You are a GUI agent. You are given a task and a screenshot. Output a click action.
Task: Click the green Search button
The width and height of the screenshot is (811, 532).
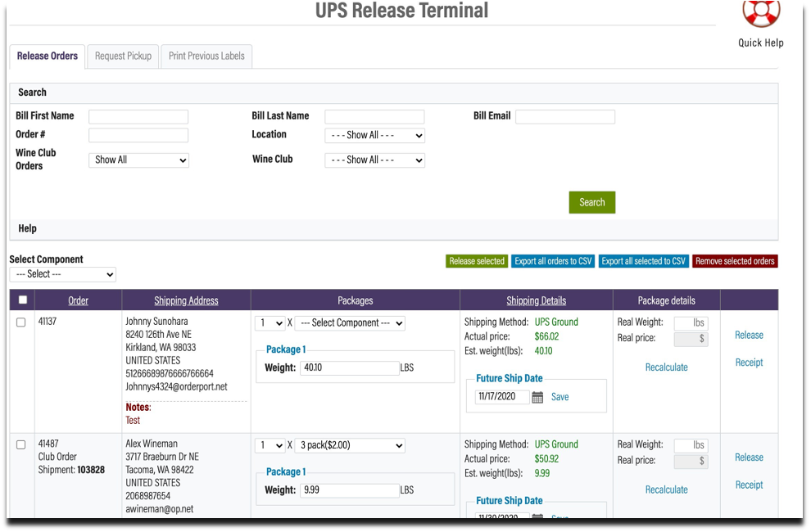pos(591,203)
